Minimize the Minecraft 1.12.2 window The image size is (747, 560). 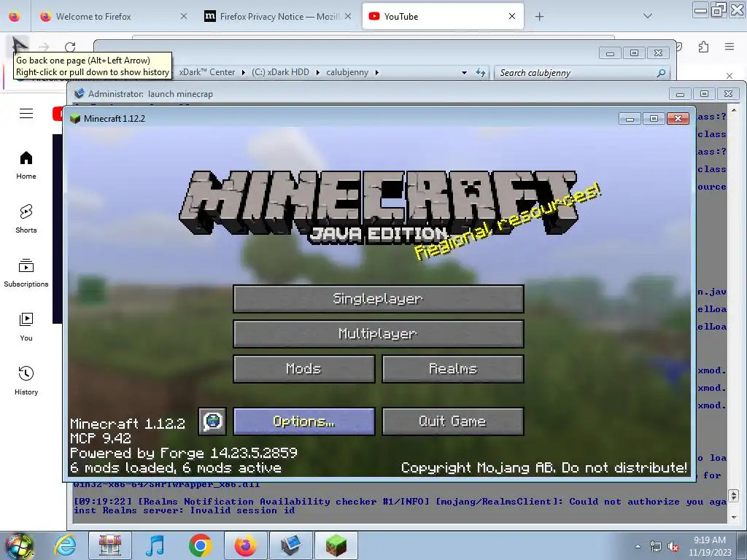click(x=630, y=119)
